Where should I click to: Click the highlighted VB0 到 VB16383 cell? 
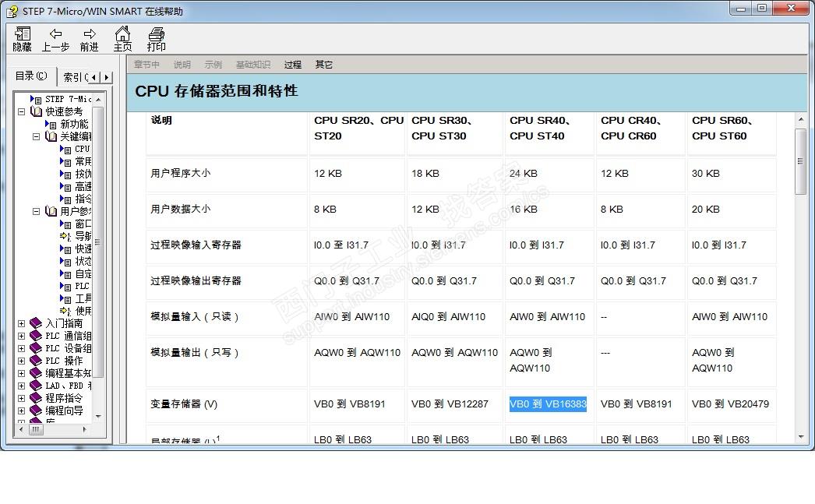point(548,404)
